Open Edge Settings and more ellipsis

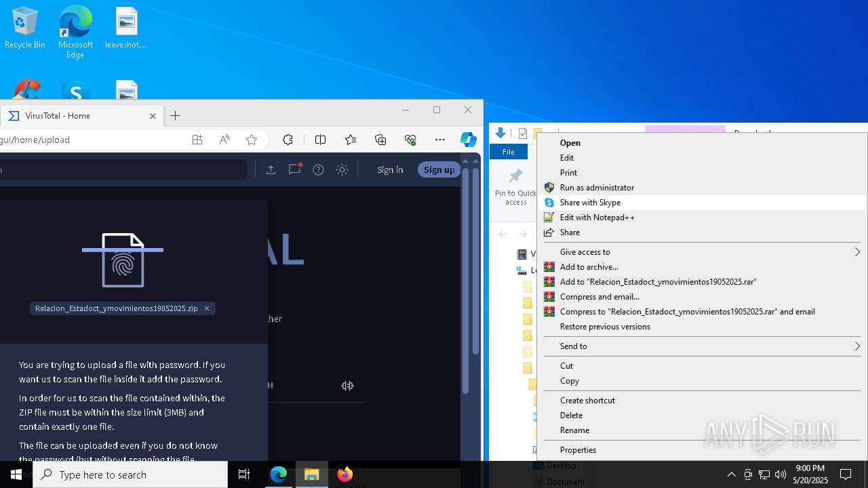440,140
